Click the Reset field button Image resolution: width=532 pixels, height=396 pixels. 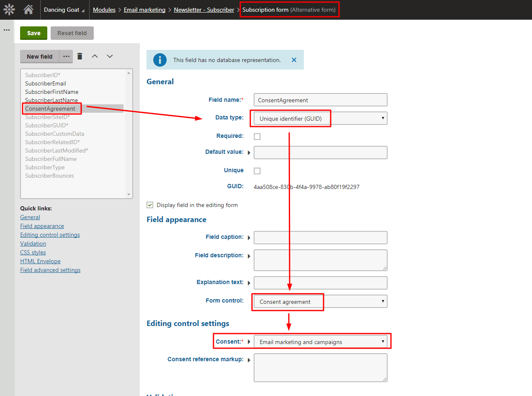(72, 33)
